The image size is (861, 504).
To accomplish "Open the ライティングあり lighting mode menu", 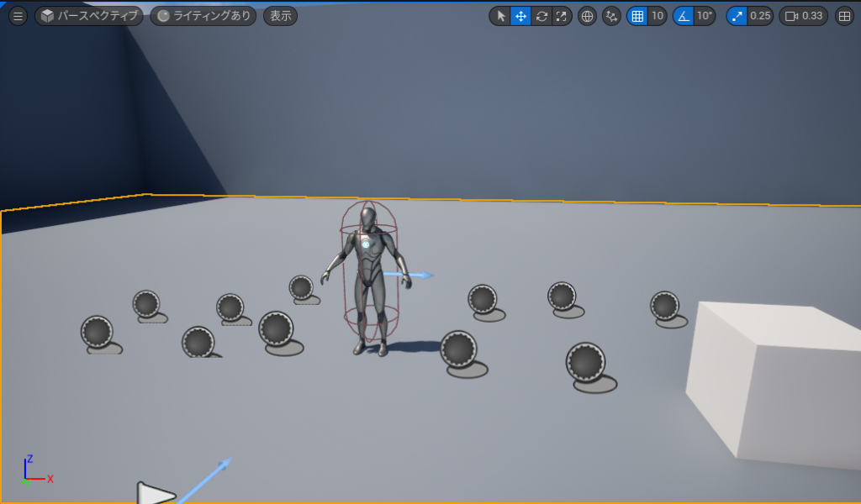I will 203,16.
